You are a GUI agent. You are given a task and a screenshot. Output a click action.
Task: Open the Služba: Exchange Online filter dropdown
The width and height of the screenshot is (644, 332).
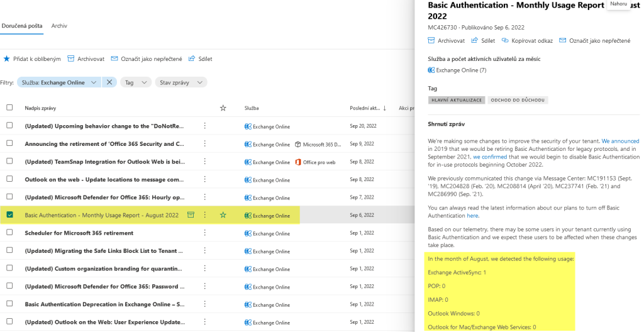click(x=58, y=82)
